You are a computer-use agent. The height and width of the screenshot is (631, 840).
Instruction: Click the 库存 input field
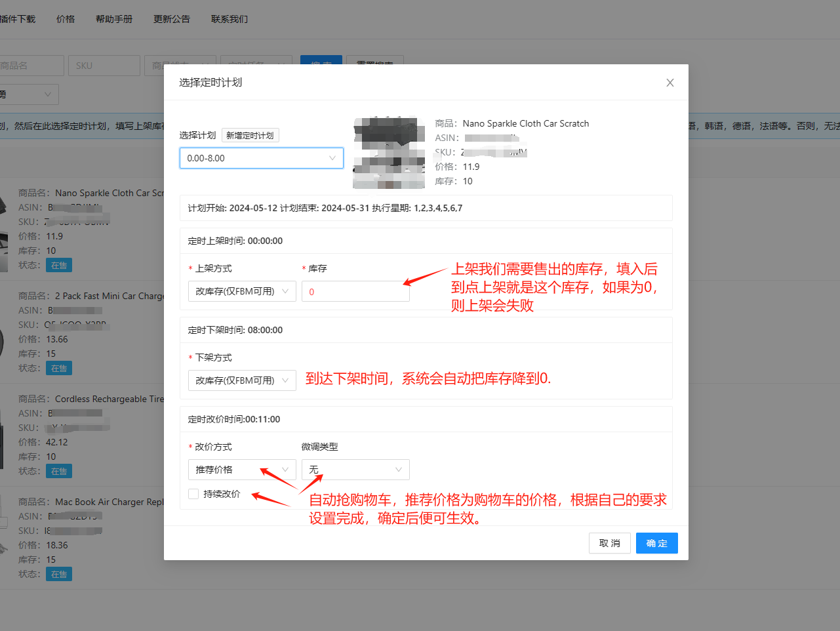click(x=355, y=291)
